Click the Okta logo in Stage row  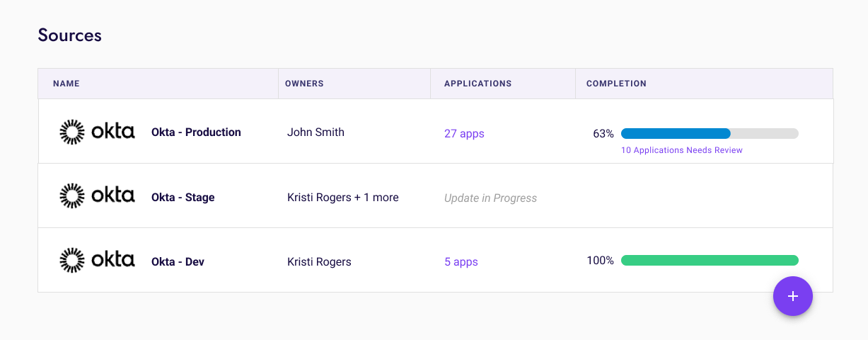coord(97,196)
